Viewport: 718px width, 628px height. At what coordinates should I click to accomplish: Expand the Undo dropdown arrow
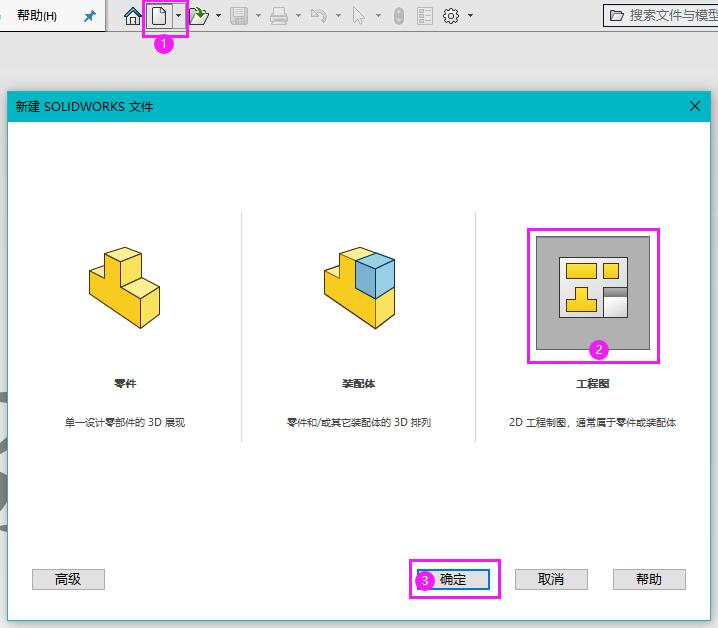(x=338, y=16)
